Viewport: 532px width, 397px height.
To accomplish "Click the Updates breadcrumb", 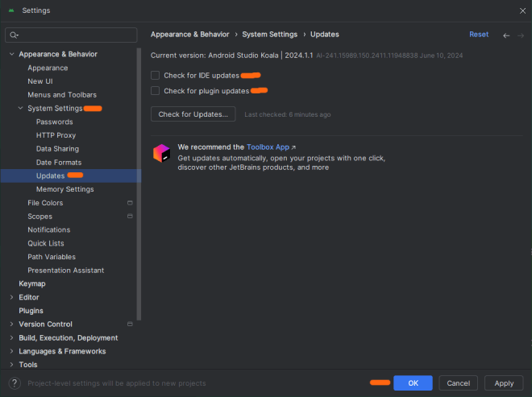I will pyautogui.click(x=325, y=35).
